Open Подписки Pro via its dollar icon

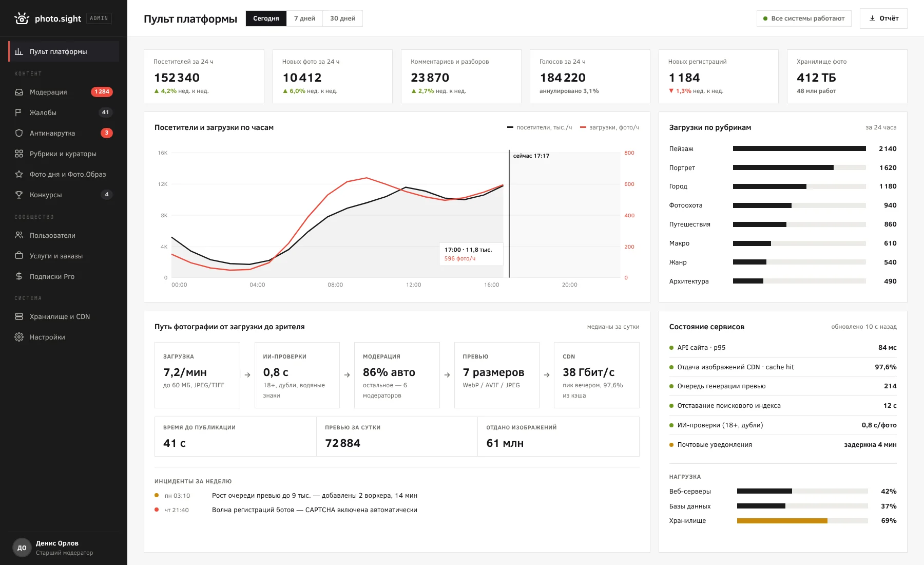point(19,276)
